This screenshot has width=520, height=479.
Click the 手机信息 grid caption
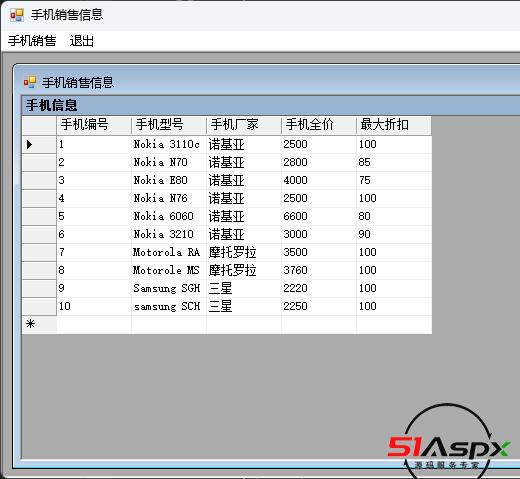pos(271,105)
